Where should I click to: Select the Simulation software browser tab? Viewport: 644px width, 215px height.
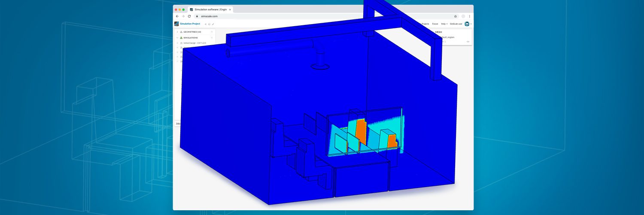210,9
